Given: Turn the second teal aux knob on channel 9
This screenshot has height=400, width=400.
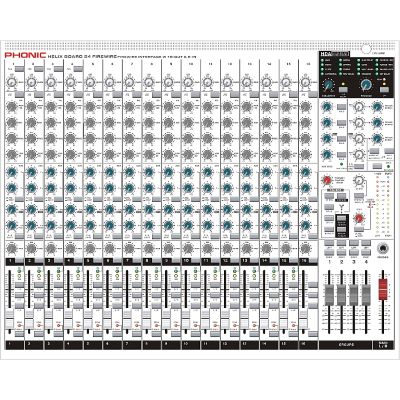Looking at the screenshot, I should (x=168, y=187).
